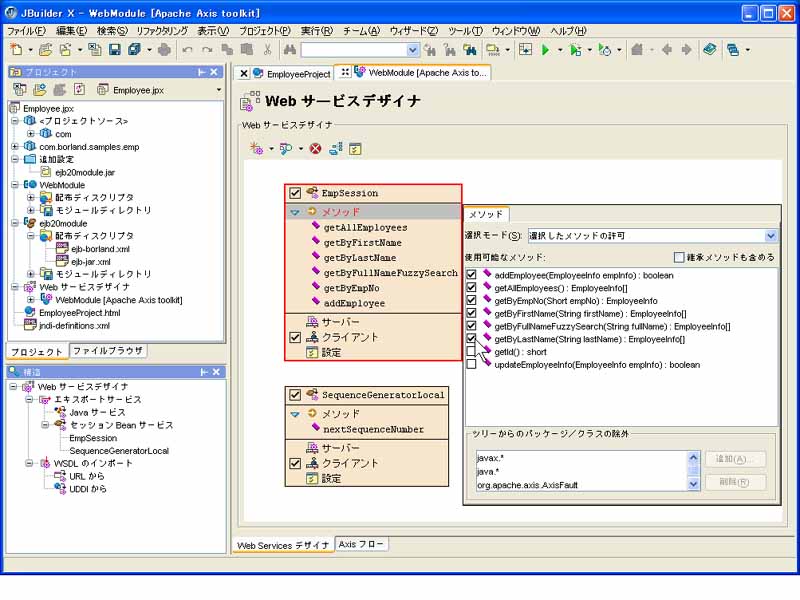Uncheck the SequenceGeneratorLocal service checkbox

(295, 394)
